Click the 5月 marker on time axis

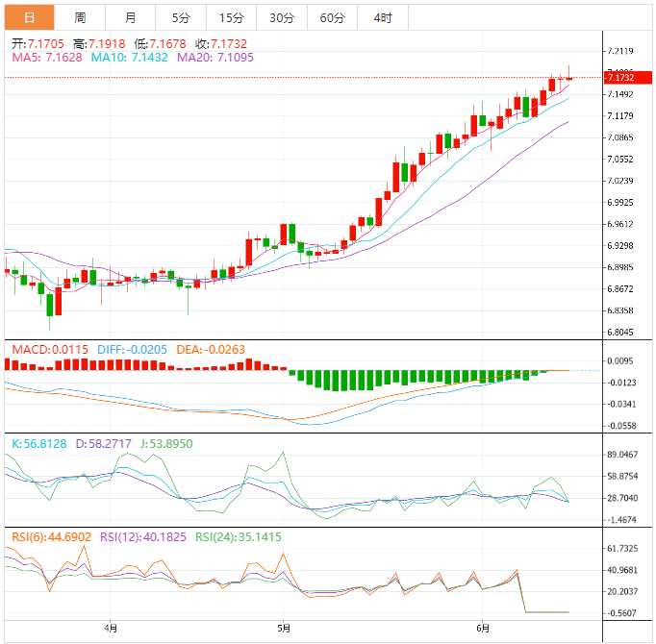click(x=282, y=630)
